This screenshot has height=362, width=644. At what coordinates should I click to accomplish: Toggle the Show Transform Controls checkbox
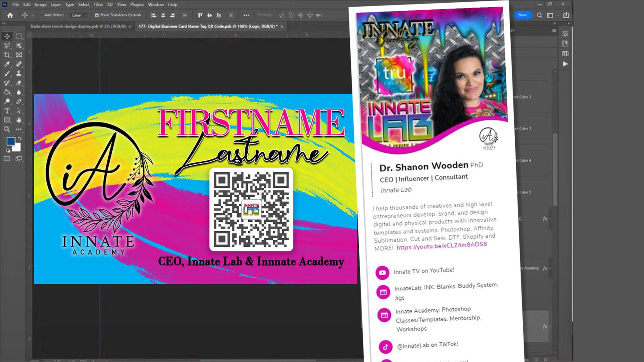click(x=97, y=15)
